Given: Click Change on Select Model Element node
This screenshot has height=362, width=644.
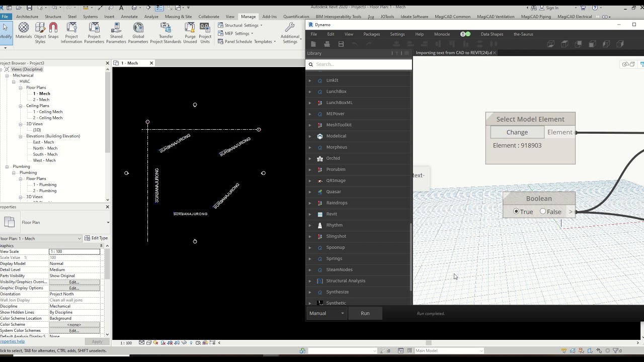Looking at the screenshot, I should tap(517, 132).
